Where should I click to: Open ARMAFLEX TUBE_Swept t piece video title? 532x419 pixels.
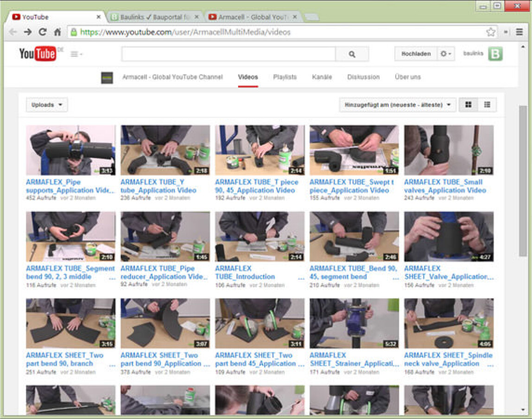tap(351, 186)
